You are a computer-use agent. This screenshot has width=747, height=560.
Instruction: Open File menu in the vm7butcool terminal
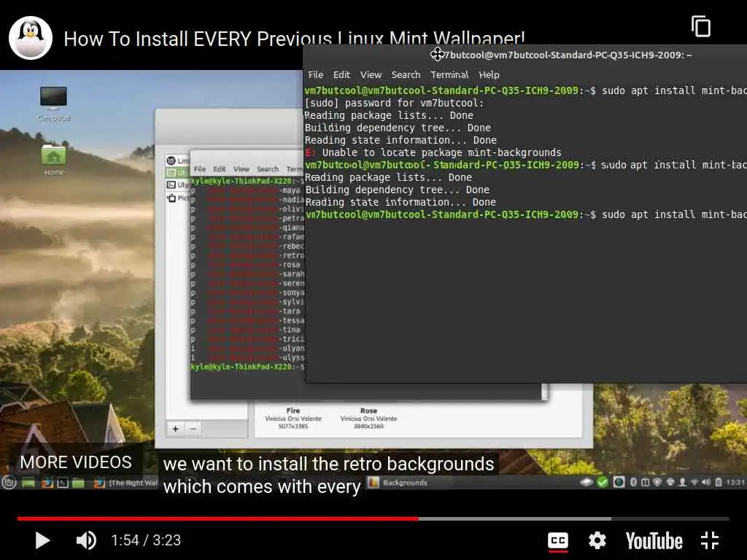tap(315, 75)
